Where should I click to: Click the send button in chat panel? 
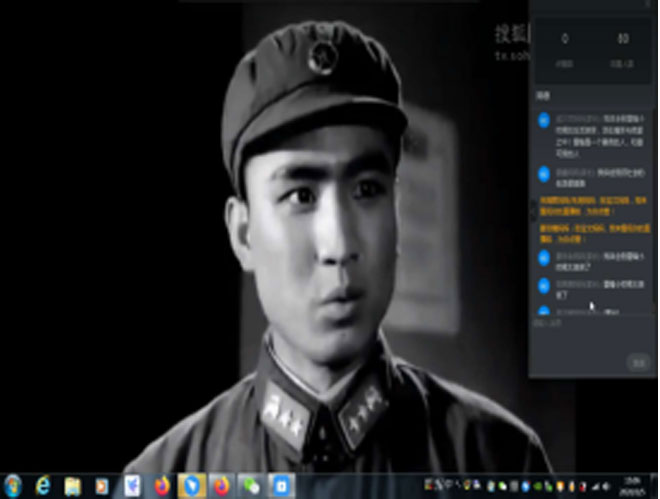tap(639, 362)
